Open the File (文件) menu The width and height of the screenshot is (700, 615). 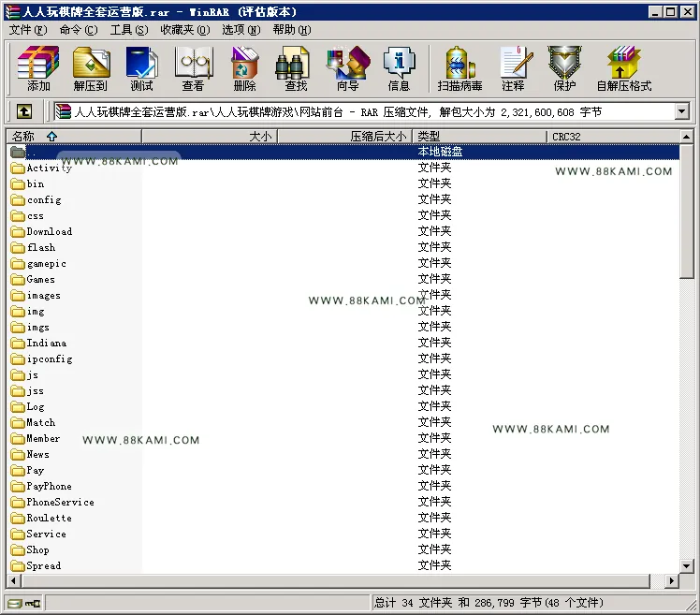point(28,30)
